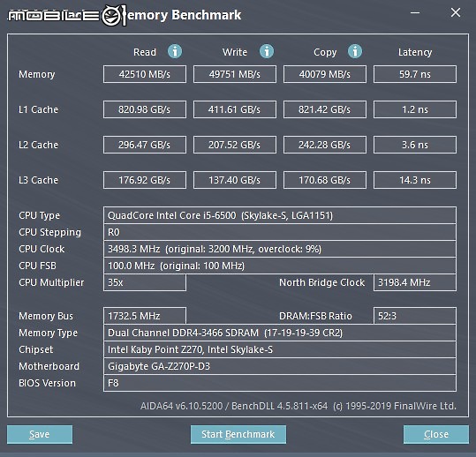Click the CPU FSB value 100.0 MHz

click(280, 266)
